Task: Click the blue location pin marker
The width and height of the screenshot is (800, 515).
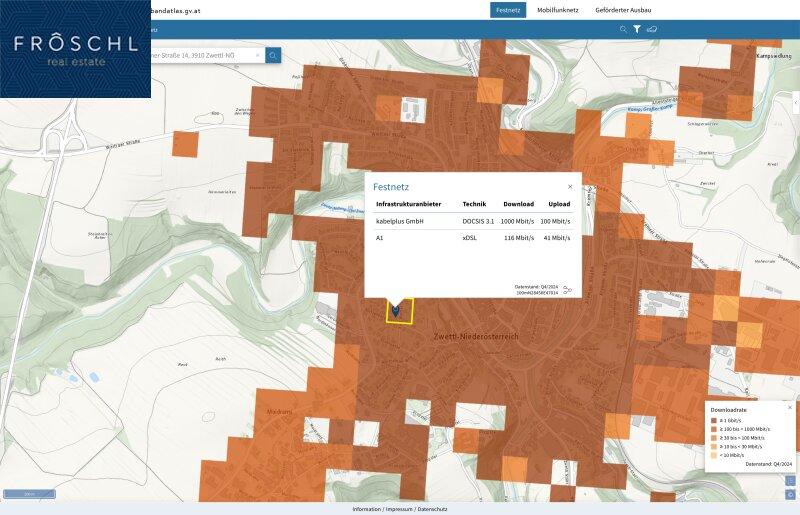Action: point(397,311)
